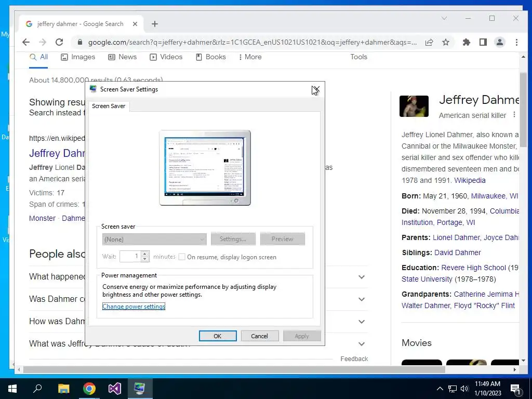This screenshot has height=399, width=532.
Task: Open Jeffrey Dahmer Wikipedia result title
Action: pyautogui.click(x=57, y=153)
